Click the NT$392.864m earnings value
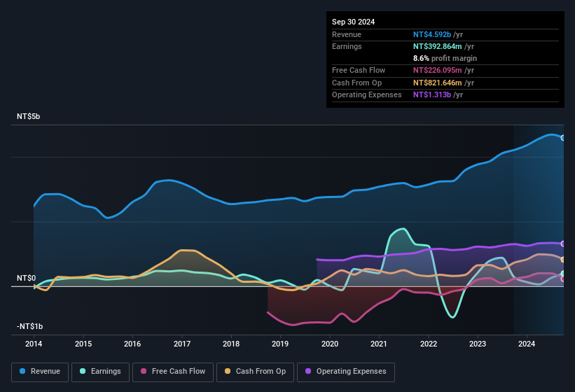Image resolution: width=575 pixels, height=392 pixels. coord(438,46)
